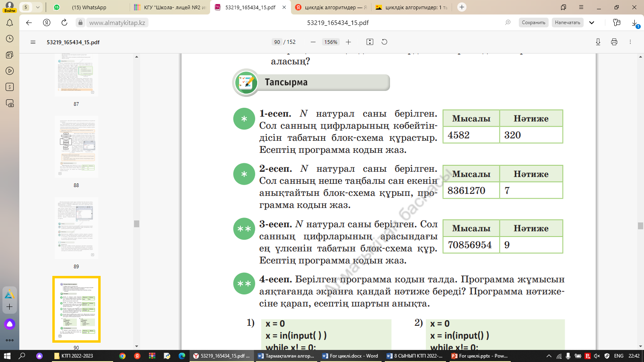644x362 pixels.
Task: Open the PDF toolbar more actions menu
Action: [630, 42]
